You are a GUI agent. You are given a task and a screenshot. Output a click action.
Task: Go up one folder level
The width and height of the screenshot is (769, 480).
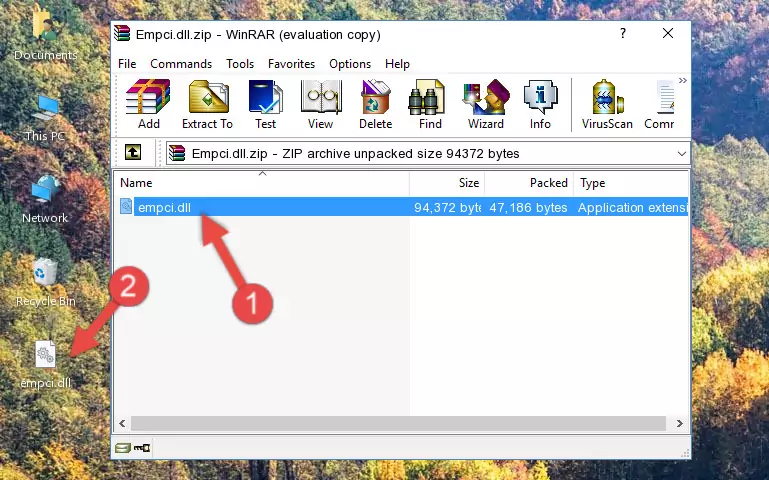click(133, 152)
